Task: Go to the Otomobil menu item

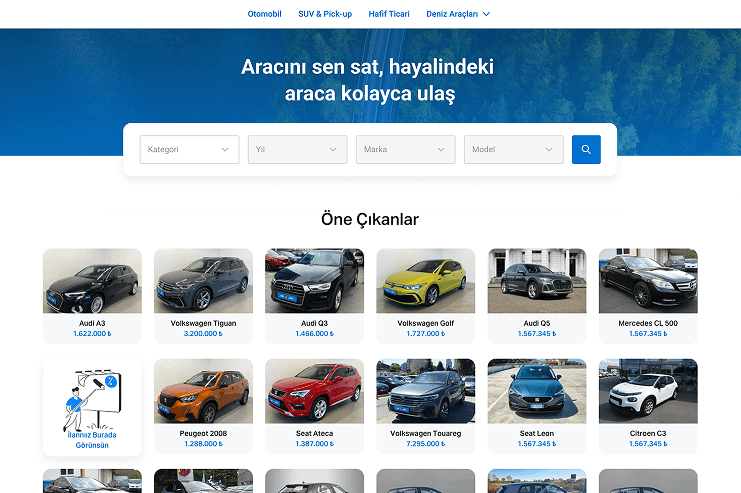Action: click(265, 14)
